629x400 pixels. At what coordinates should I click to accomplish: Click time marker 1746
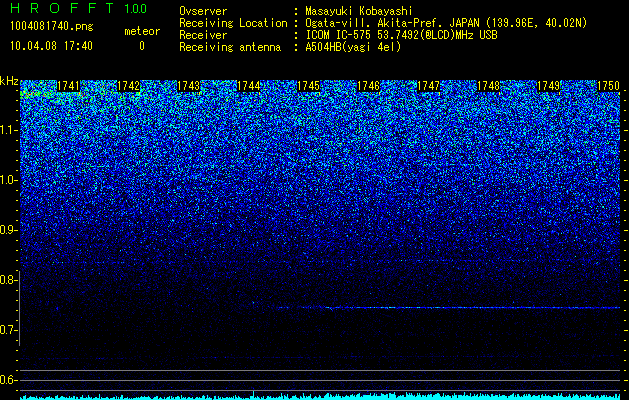pos(369,86)
